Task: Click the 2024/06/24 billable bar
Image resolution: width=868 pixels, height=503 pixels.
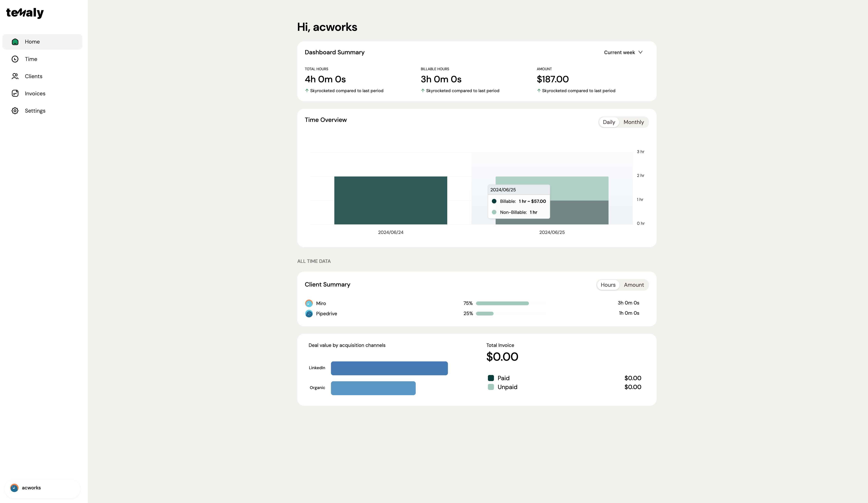Action: tap(390, 200)
